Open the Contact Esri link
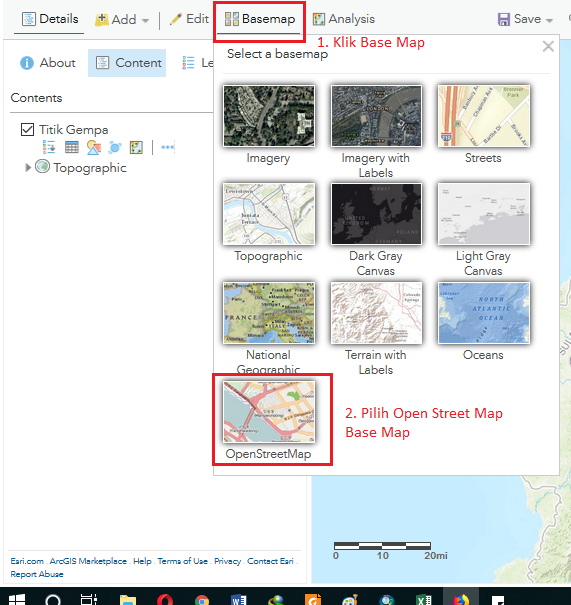571x605 pixels. 270,561
